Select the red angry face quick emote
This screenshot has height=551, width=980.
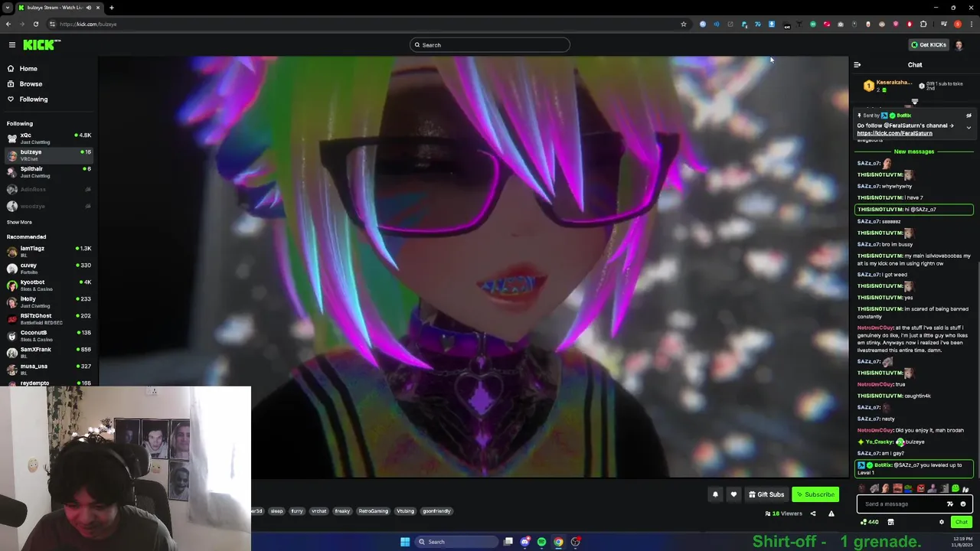(x=920, y=488)
